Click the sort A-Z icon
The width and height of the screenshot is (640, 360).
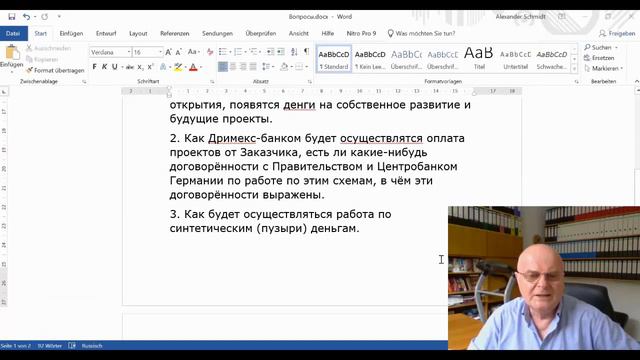pyautogui.click(x=294, y=52)
